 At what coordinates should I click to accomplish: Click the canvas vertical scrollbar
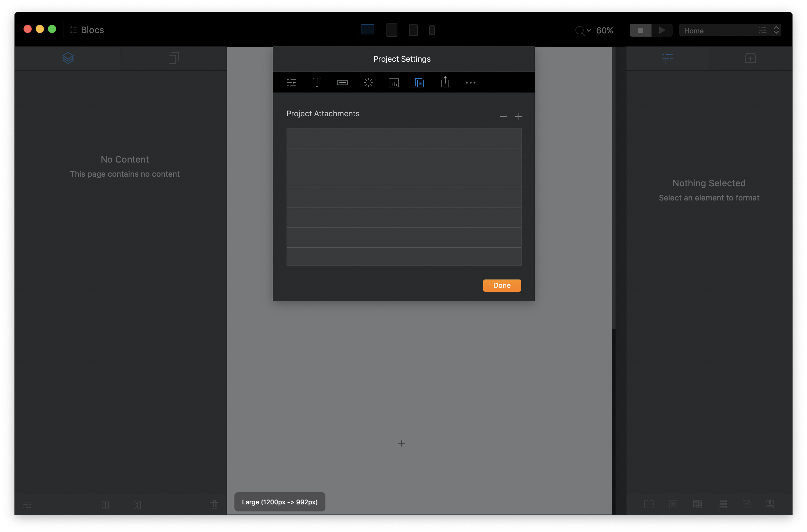point(614,188)
